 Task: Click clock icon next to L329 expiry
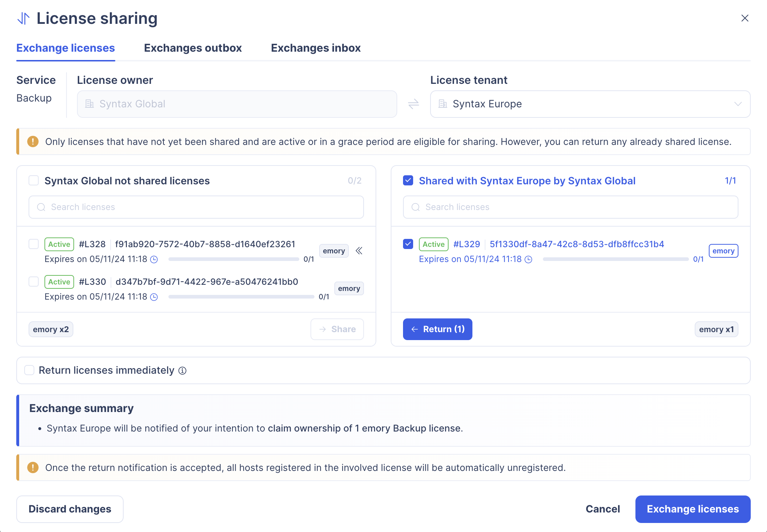(x=528, y=259)
